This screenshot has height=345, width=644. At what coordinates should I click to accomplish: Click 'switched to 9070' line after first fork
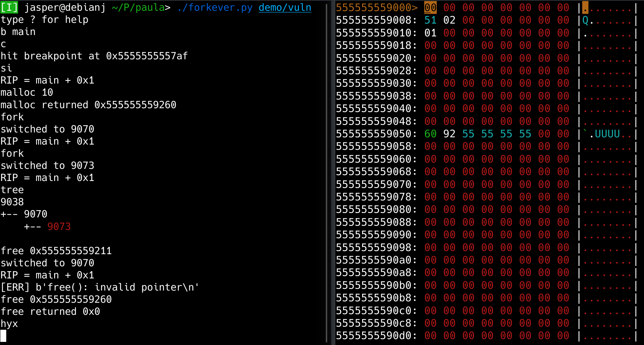pyautogui.click(x=47, y=129)
